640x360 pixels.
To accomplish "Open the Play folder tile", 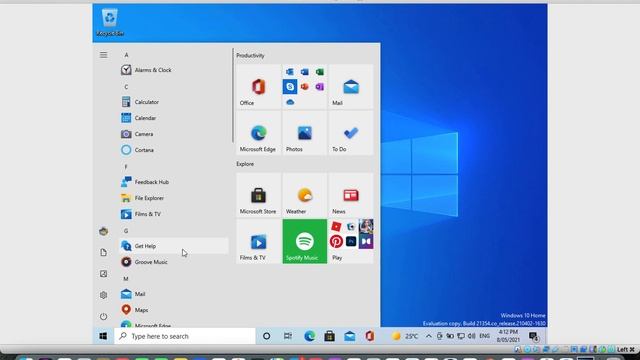I will point(351,241).
